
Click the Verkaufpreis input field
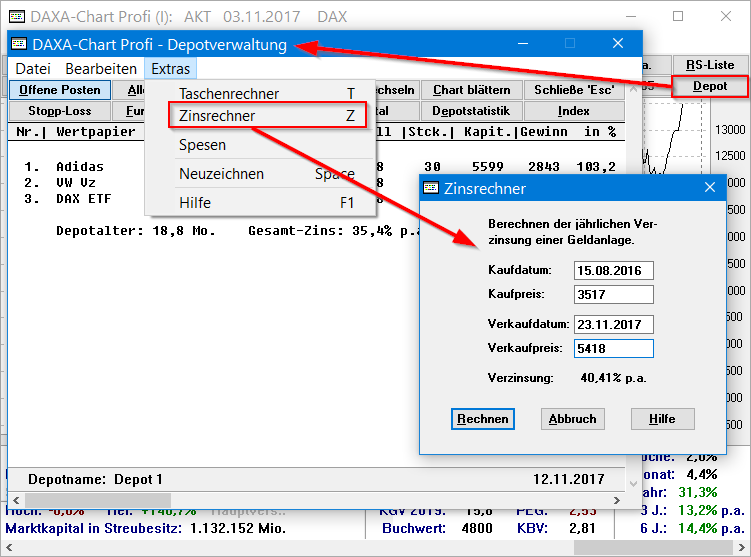pyautogui.click(x=613, y=348)
